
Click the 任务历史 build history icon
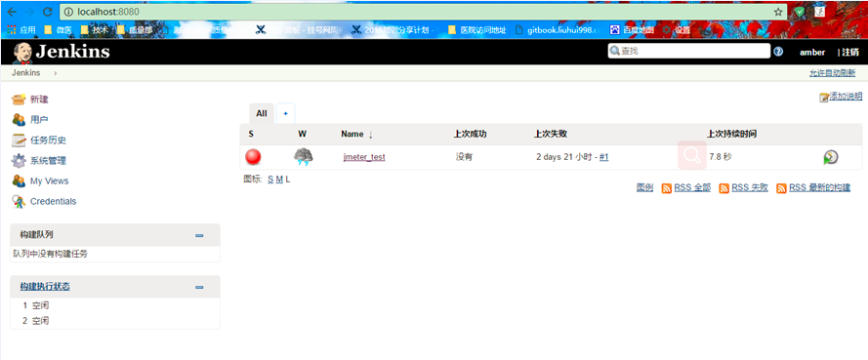[19, 140]
